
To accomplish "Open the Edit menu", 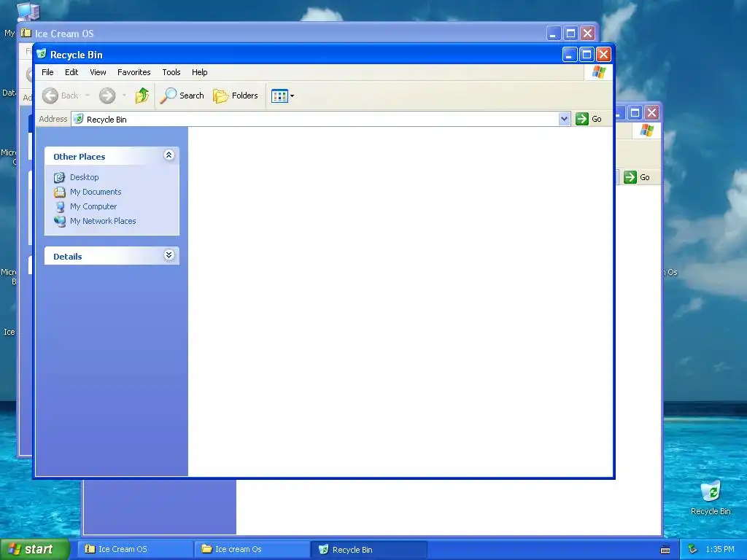I will (71, 72).
